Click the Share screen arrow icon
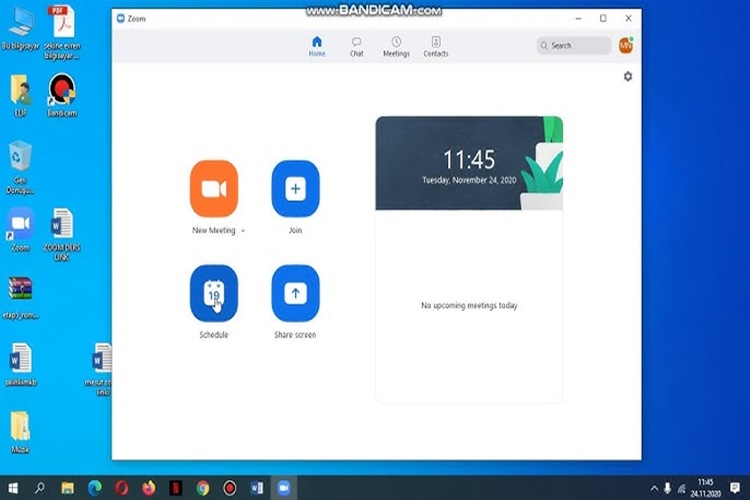The width and height of the screenshot is (750, 500). [x=295, y=293]
